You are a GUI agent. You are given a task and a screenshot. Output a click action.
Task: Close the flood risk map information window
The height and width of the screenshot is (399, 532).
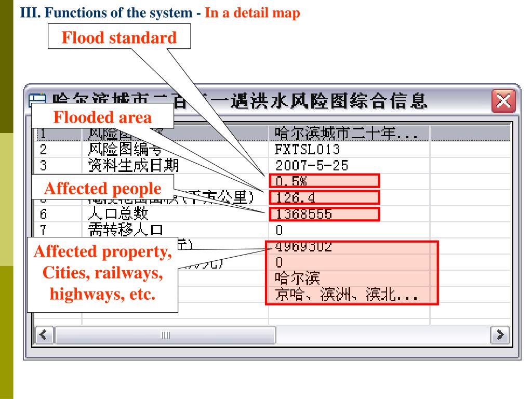[503, 101]
